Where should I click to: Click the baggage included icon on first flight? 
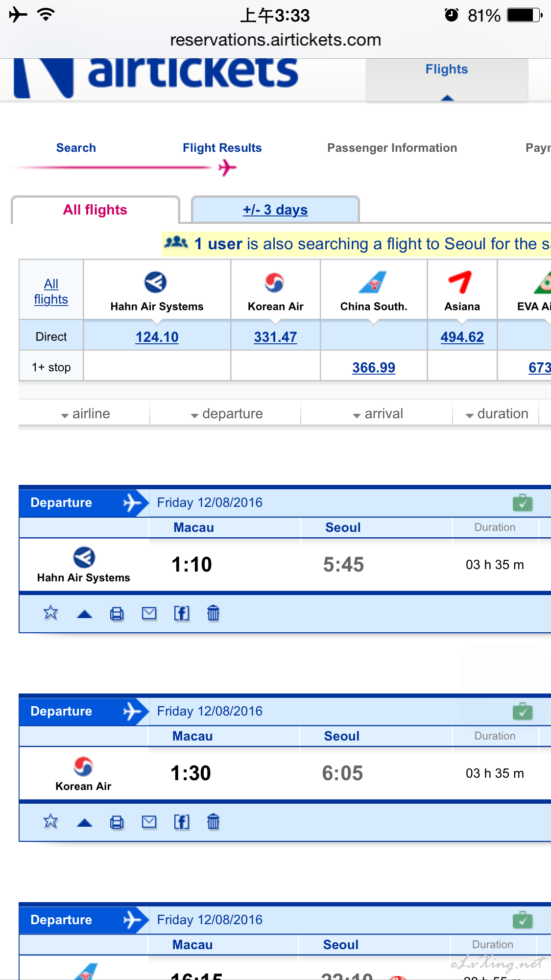pyautogui.click(x=523, y=502)
